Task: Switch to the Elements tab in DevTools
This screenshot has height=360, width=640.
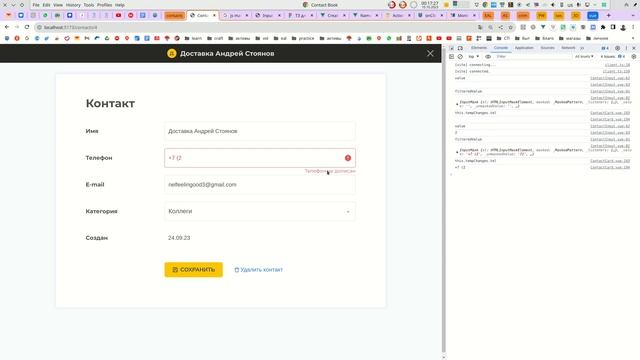Action: pyautogui.click(x=478, y=48)
